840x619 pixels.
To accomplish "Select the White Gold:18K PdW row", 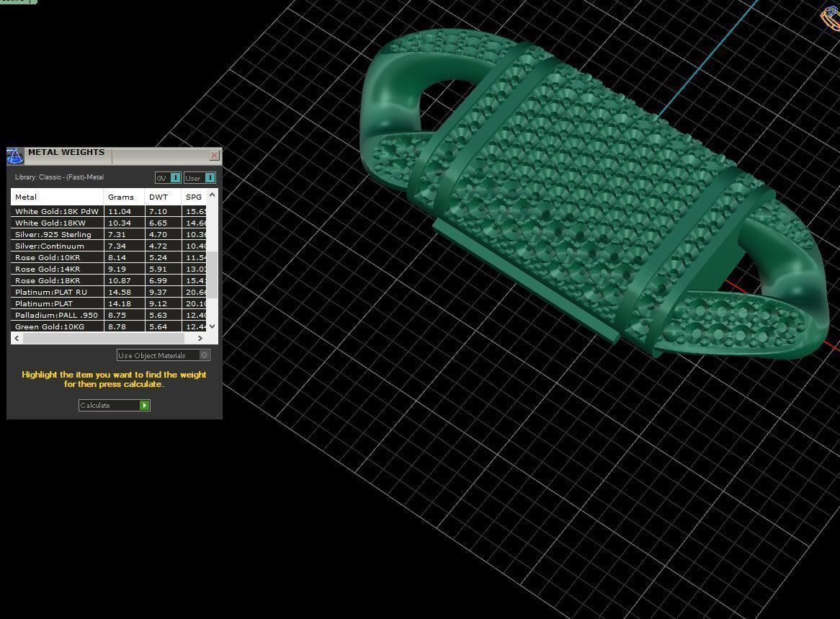I will tap(109, 211).
